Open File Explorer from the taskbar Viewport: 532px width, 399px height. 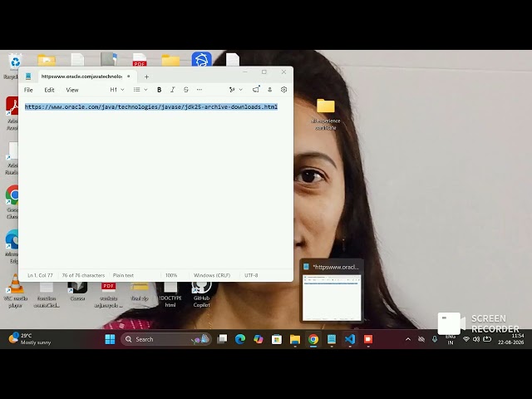tap(295, 339)
